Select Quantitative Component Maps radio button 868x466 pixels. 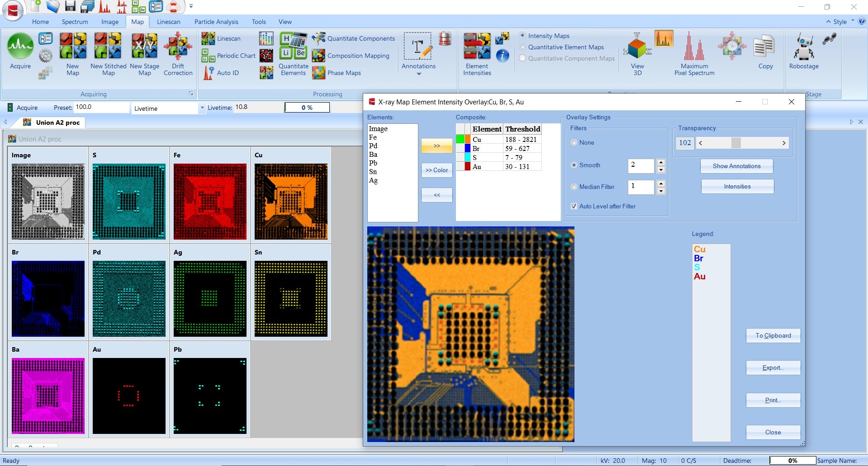522,58
